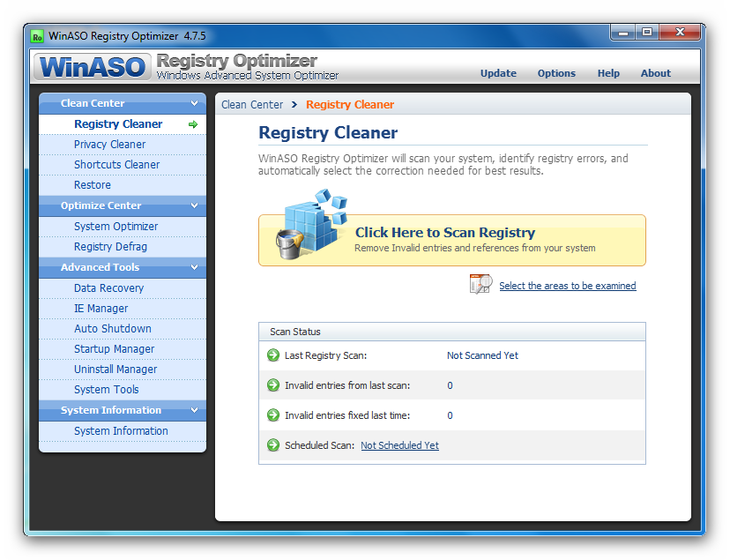The height and width of the screenshot is (560, 730).
Task: Open Restore in Clean Center
Action: (x=123, y=185)
